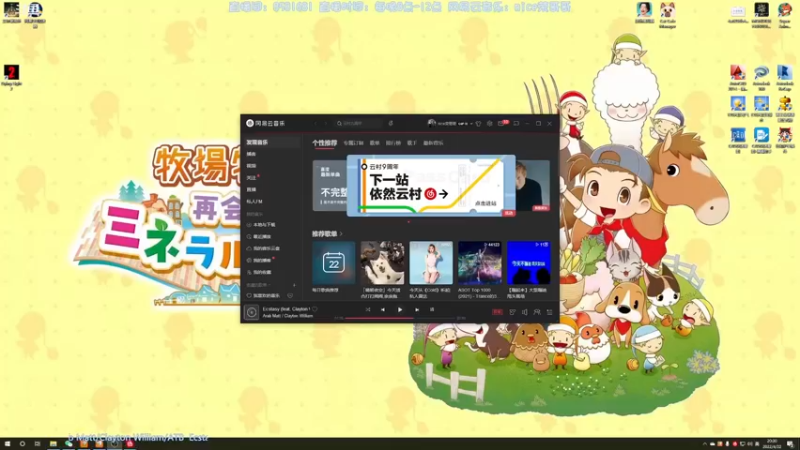Click the Ecstasy song title in player bar
The width and height of the screenshot is (800, 450).
click(x=286, y=309)
